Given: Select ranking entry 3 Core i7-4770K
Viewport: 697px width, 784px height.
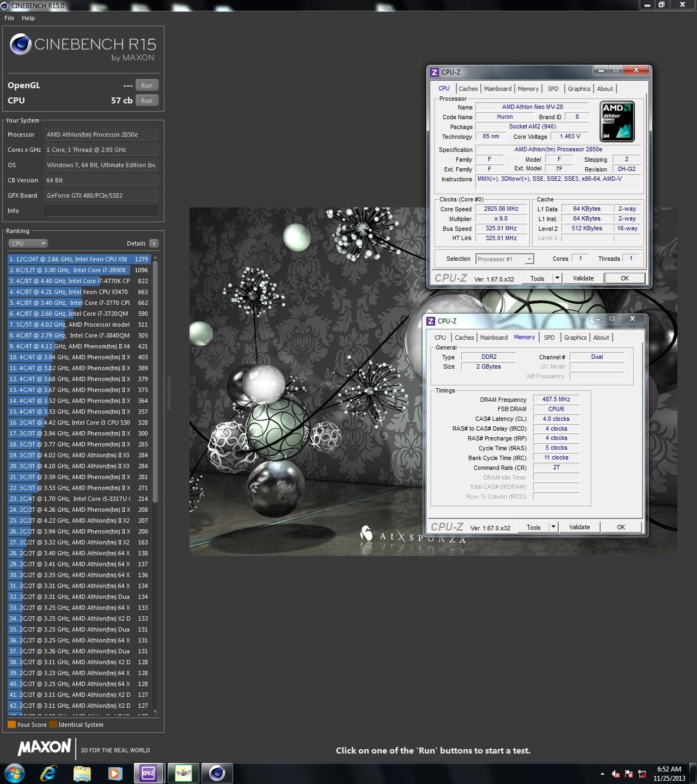Looking at the screenshot, I should tap(79, 281).
